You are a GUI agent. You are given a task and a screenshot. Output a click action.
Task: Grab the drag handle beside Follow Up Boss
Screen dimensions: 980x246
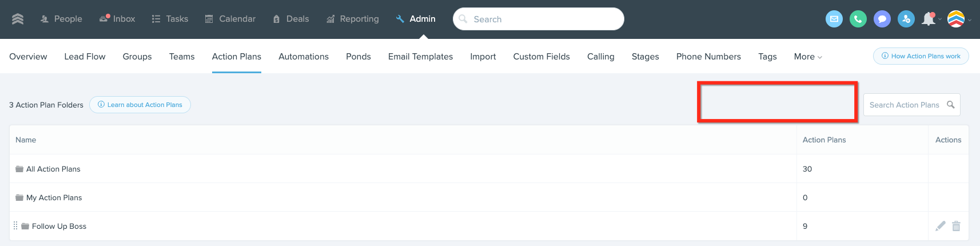click(15, 226)
